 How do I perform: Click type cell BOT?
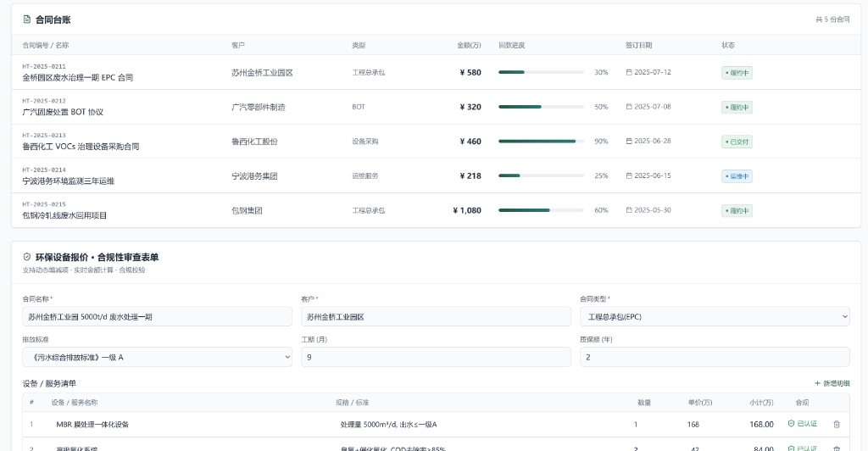(359, 107)
